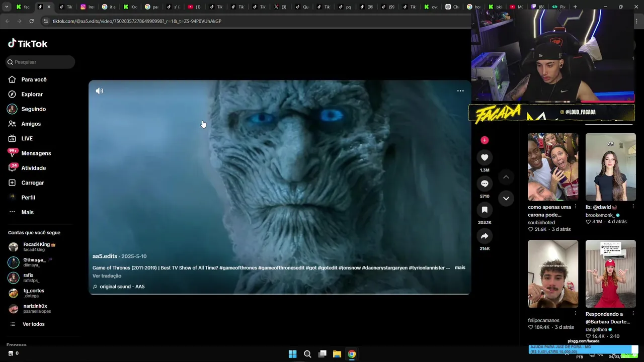Like the video with heart button
Viewport: 644px width, 362px height.
(x=485, y=157)
